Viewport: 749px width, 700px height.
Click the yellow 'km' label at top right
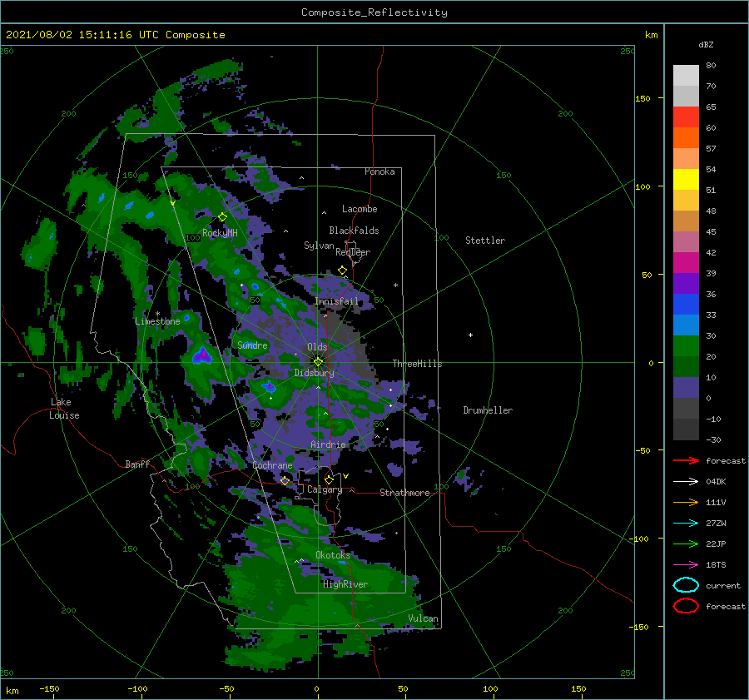651,35
